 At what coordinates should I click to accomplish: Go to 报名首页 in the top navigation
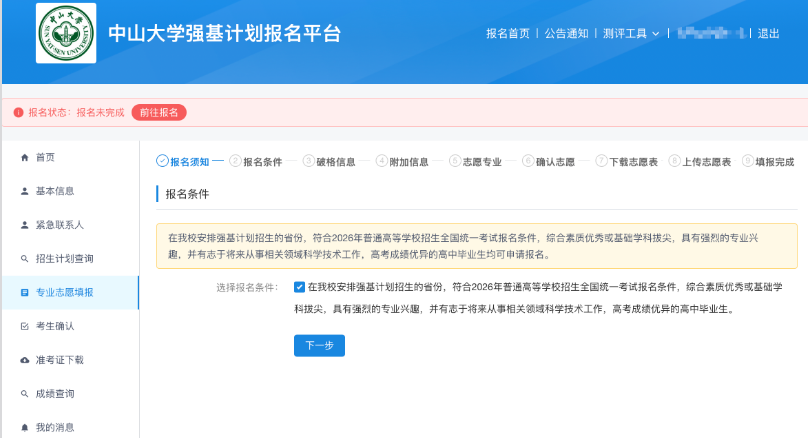(x=507, y=33)
